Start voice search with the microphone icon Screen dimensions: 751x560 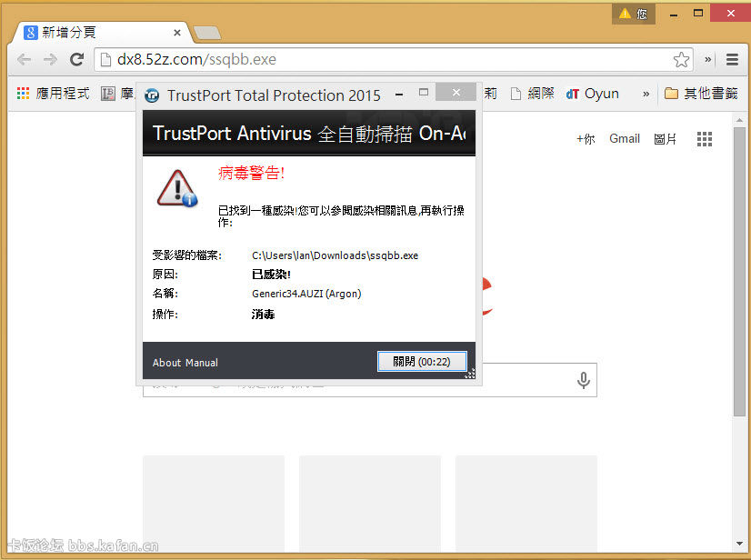[583, 380]
